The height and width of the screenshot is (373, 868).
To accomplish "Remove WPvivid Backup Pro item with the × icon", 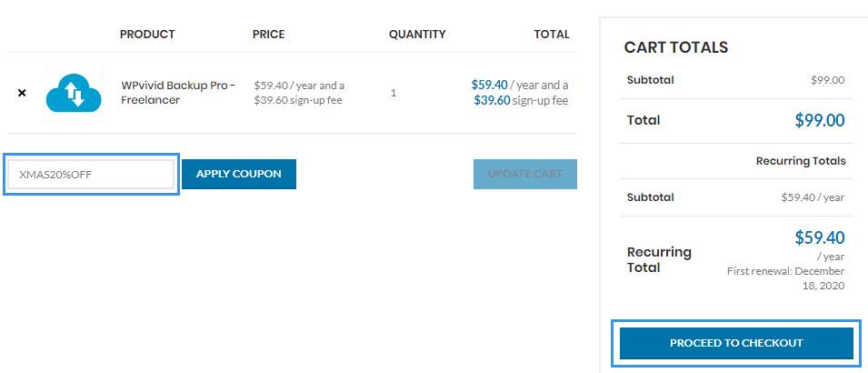I will [x=22, y=93].
